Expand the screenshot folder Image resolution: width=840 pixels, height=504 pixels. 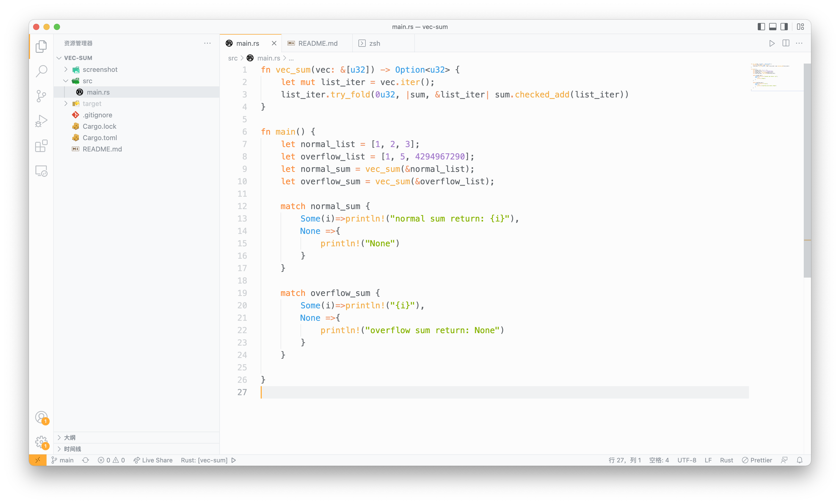click(100, 70)
